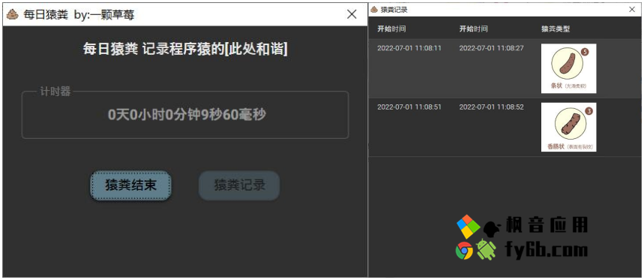644x280 pixels.
Task: Select record starting 2022-07-01 11:08:51
Action: click(x=505, y=127)
